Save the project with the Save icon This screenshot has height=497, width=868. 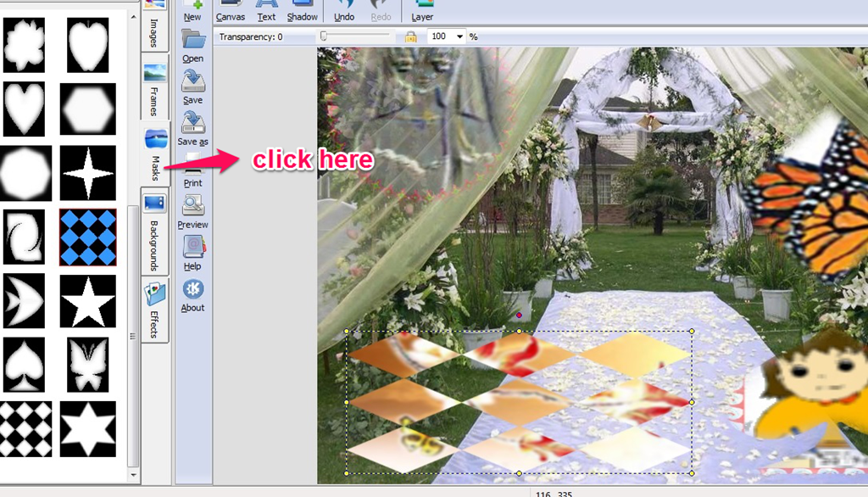192,87
